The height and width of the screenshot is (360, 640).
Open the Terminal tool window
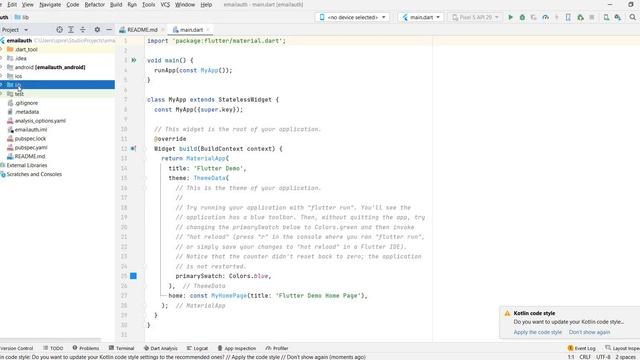(x=122, y=348)
